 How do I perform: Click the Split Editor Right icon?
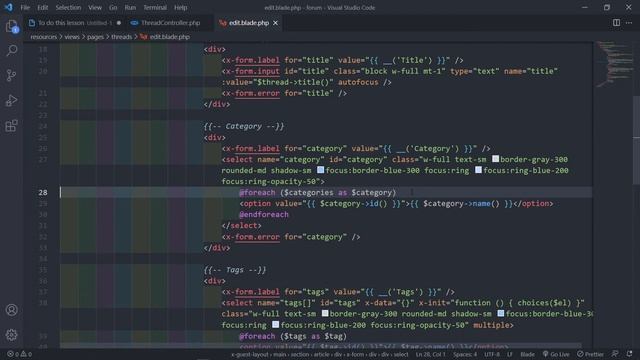click(616, 23)
